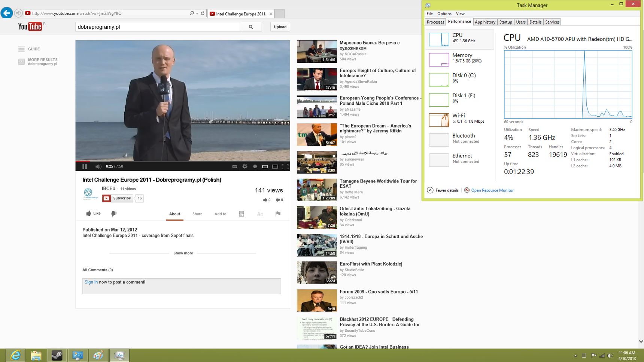This screenshot has width=644, height=362.
Task: Open IBCEU channel name link
Action: 109,188
